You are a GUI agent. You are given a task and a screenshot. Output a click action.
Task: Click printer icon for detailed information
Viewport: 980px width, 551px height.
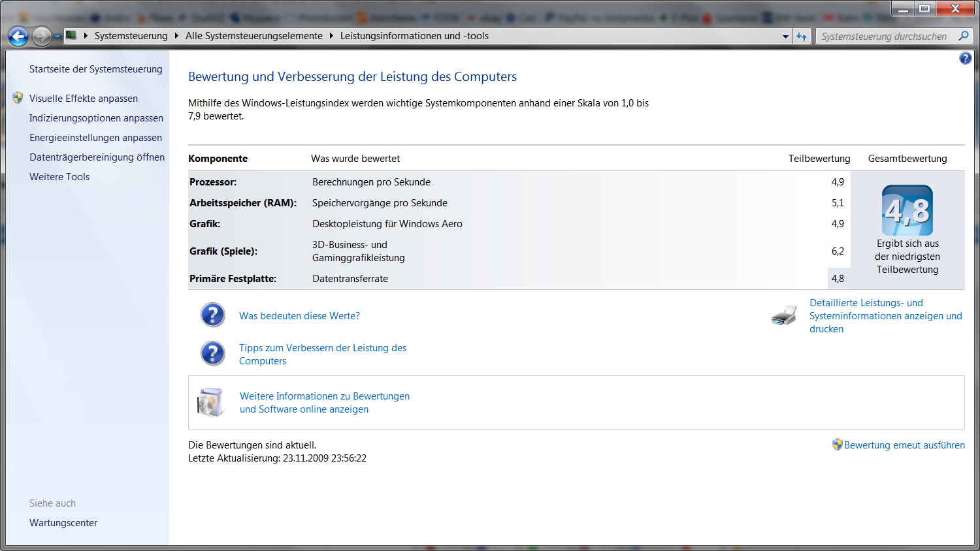click(784, 316)
